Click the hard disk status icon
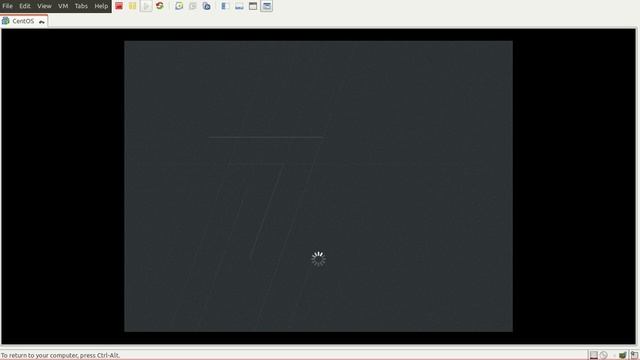 click(x=594, y=356)
